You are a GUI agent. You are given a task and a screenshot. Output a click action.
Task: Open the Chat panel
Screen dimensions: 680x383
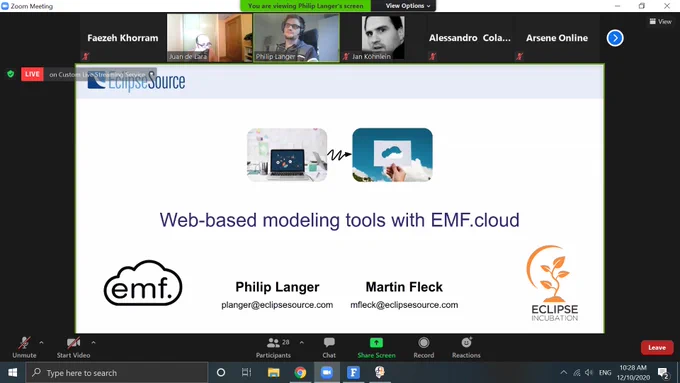pyautogui.click(x=329, y=347)
